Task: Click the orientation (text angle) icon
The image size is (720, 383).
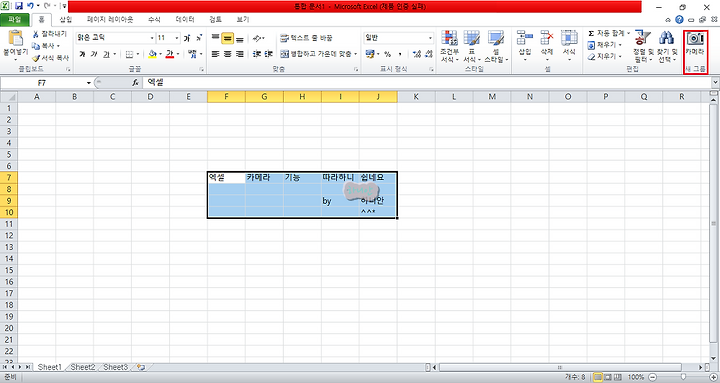Action: [258, 38]
